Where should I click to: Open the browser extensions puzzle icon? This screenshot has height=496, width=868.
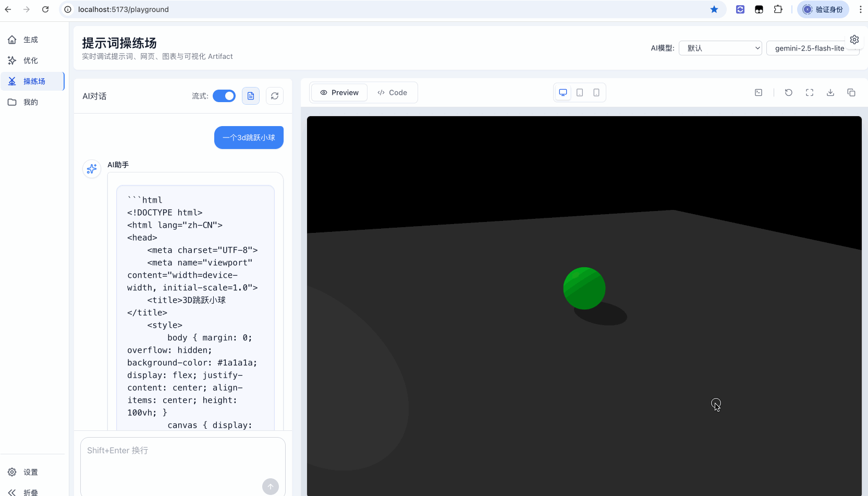point(778,9)
